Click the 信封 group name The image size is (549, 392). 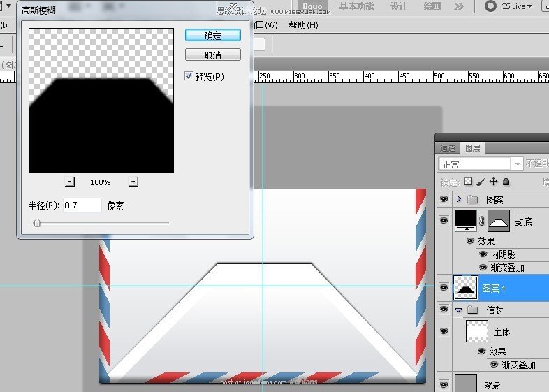[x=495, y=310]
